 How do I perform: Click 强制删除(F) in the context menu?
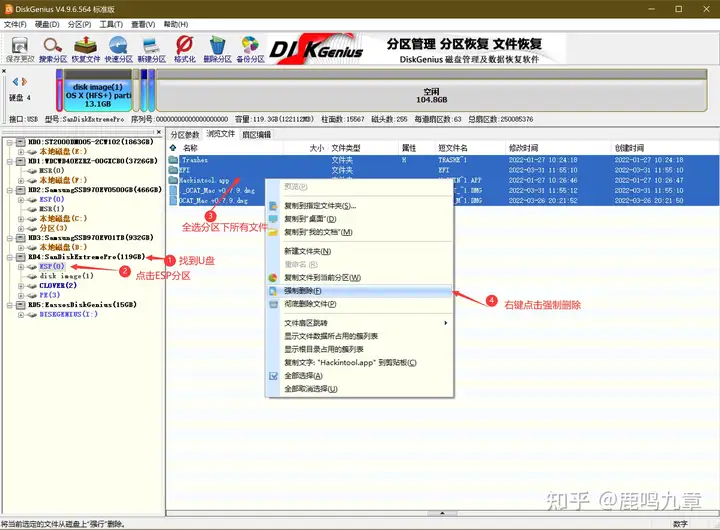click(x=360, y=291)
